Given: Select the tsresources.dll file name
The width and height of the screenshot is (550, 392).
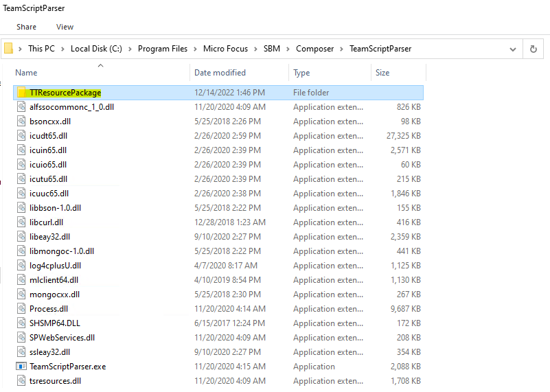Looking at the screenshot, I should 55,381.
